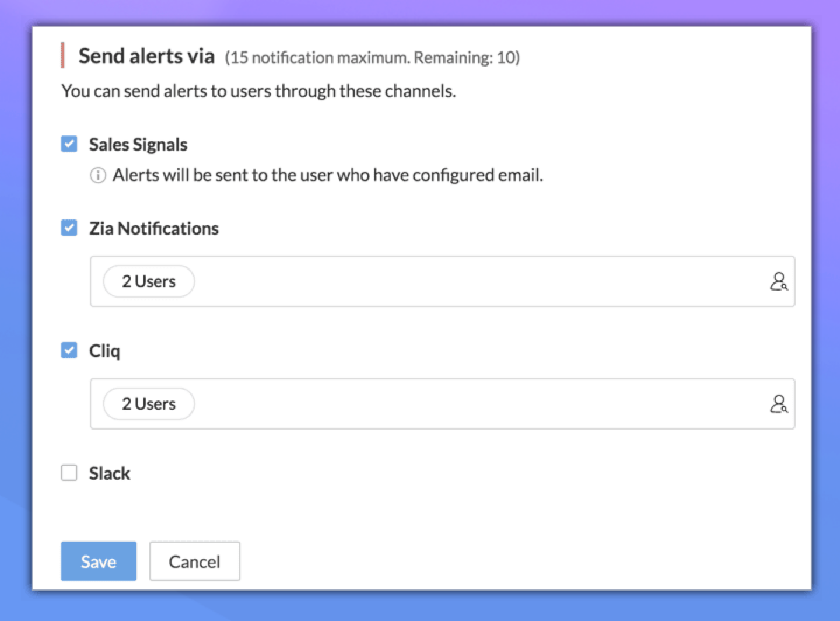Untick the Cliq checkbox

(69, 350)
